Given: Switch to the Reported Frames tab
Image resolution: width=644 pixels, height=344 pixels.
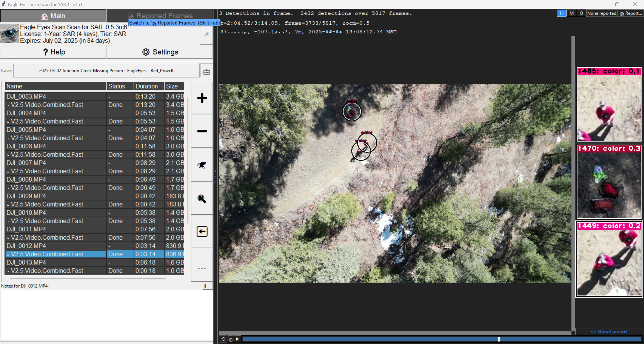Looking at the screenshot, I should 160,16.
